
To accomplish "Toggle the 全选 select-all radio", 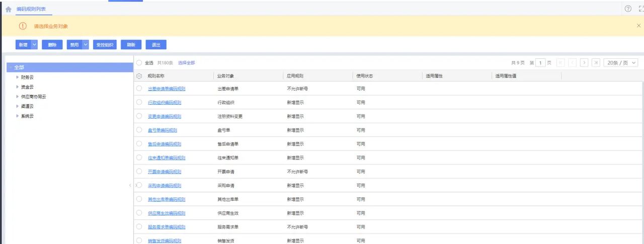I will click(x=139, y=63).
